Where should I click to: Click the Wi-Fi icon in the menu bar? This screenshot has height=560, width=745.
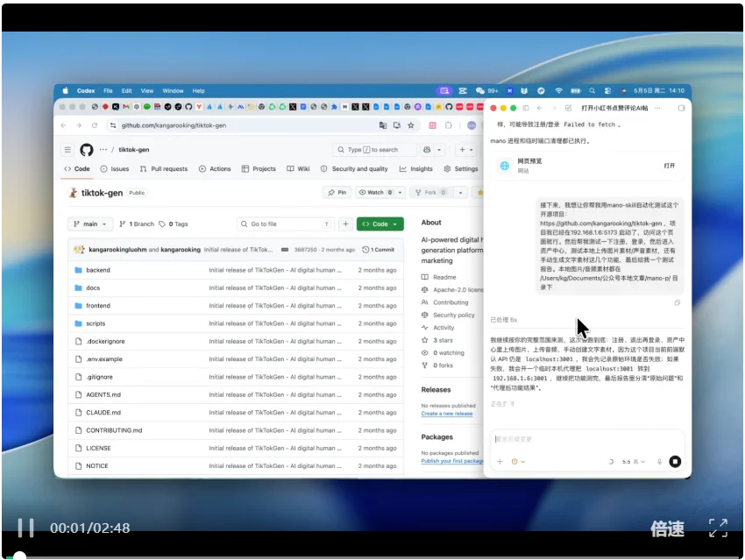[559, 91]
